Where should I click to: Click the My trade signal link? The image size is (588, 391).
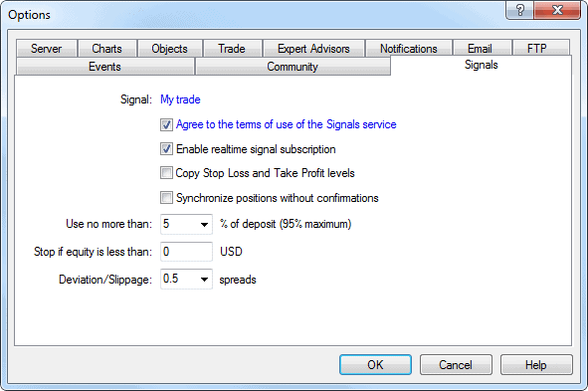pos(180,99)
